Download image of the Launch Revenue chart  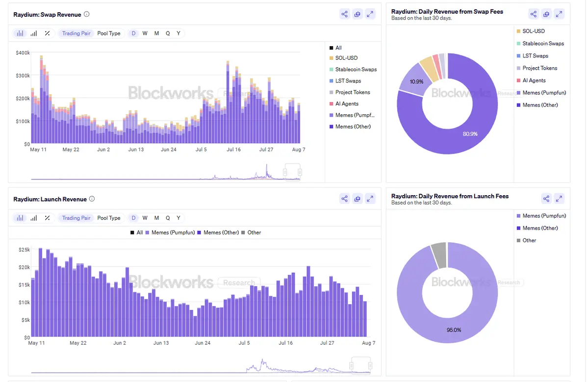[x=357, y=199]
